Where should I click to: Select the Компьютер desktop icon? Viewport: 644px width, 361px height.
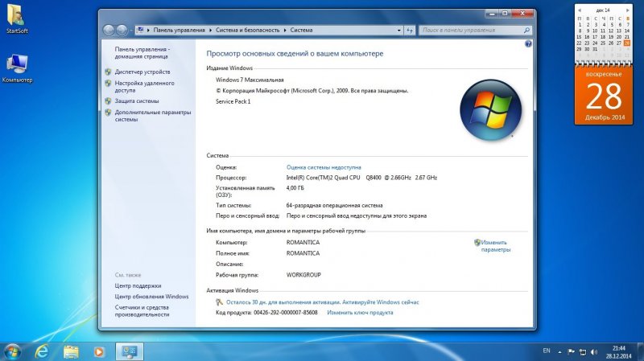(x=17, y=68)
